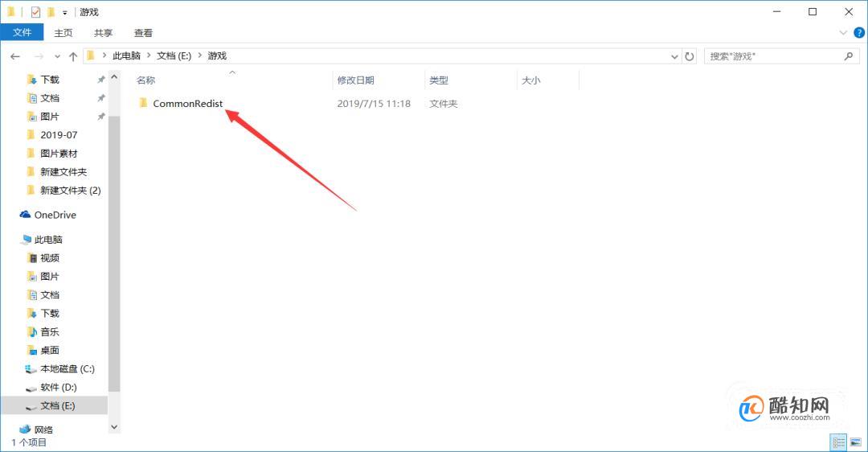Expand the address bar history dropdown

[674, 56]
